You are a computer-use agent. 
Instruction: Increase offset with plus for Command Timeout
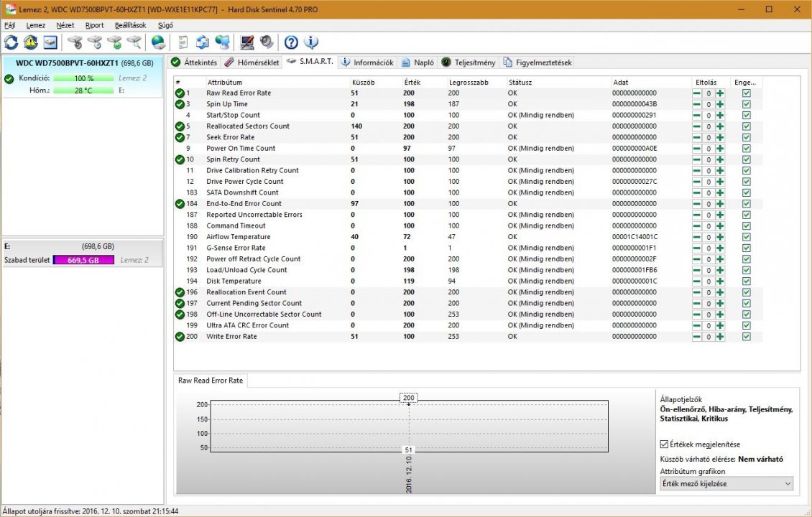(720, 225)
